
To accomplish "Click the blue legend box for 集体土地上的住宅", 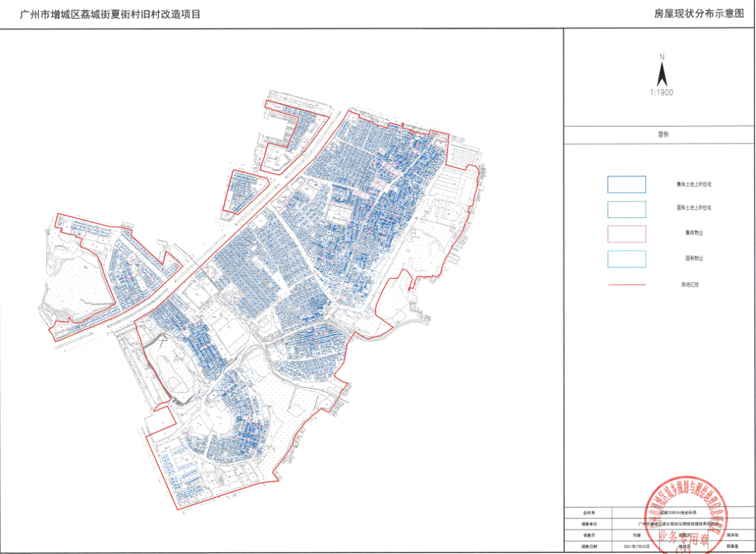I will 626,184.
